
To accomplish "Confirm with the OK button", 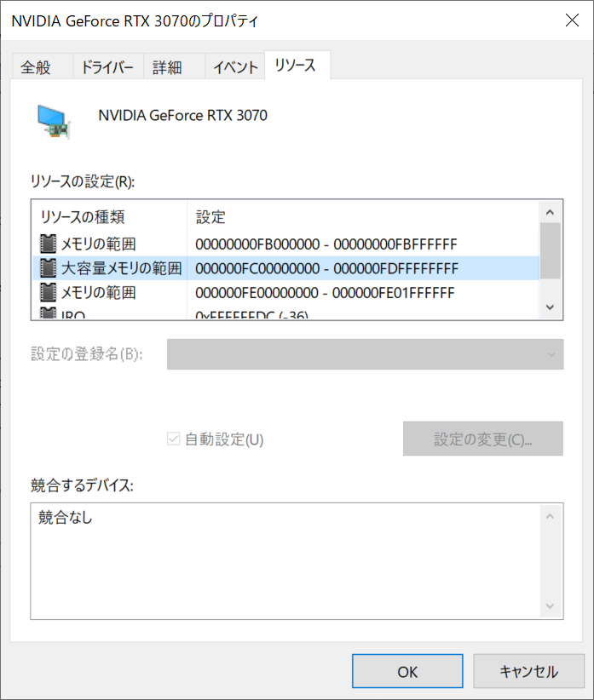I will pyautogui.click(x=407, y=671).
